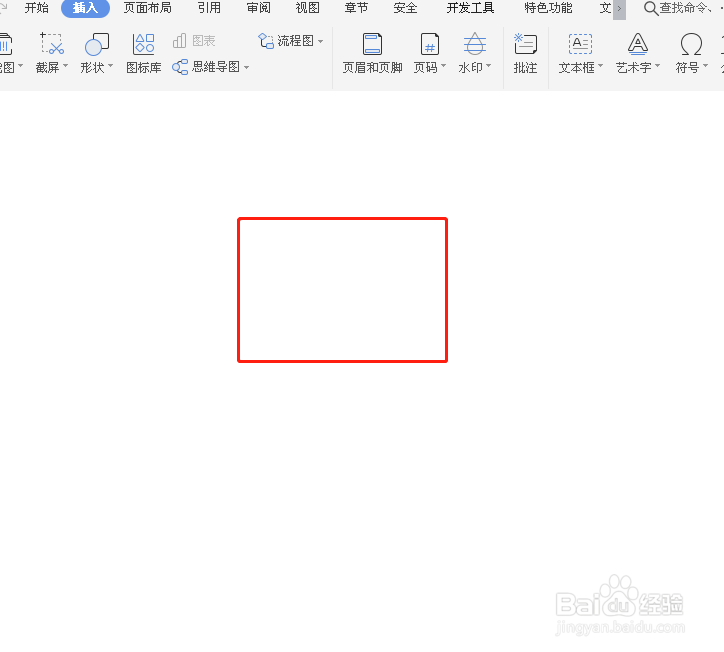Viewport: 724px width, 652px height.
Task: Open the 开发工具 tab
Action: tap(471, 8)
